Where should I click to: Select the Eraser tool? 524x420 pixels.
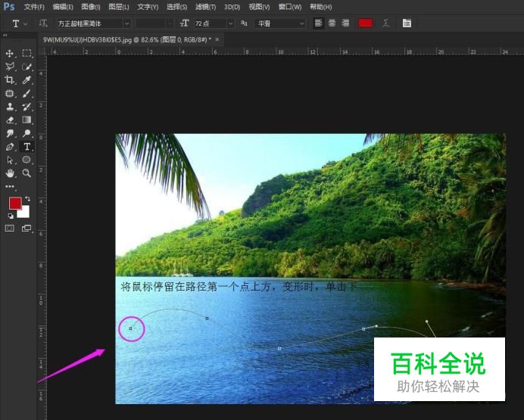9,120
